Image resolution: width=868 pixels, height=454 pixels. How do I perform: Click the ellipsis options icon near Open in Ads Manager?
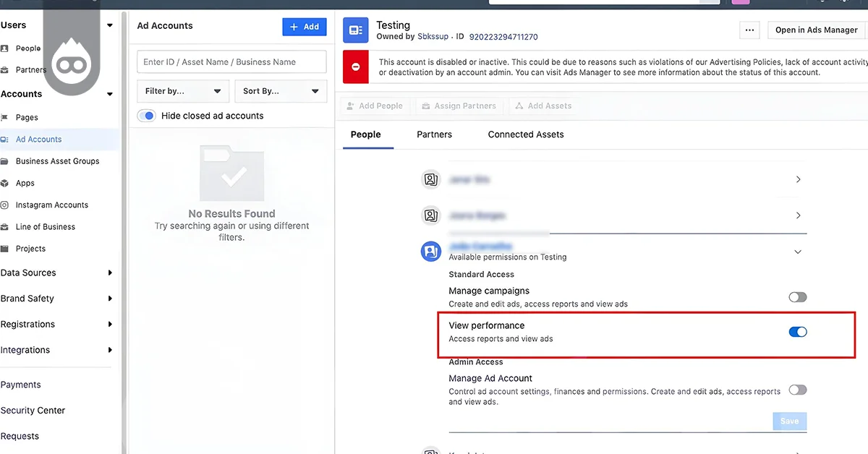pos(749,30)
